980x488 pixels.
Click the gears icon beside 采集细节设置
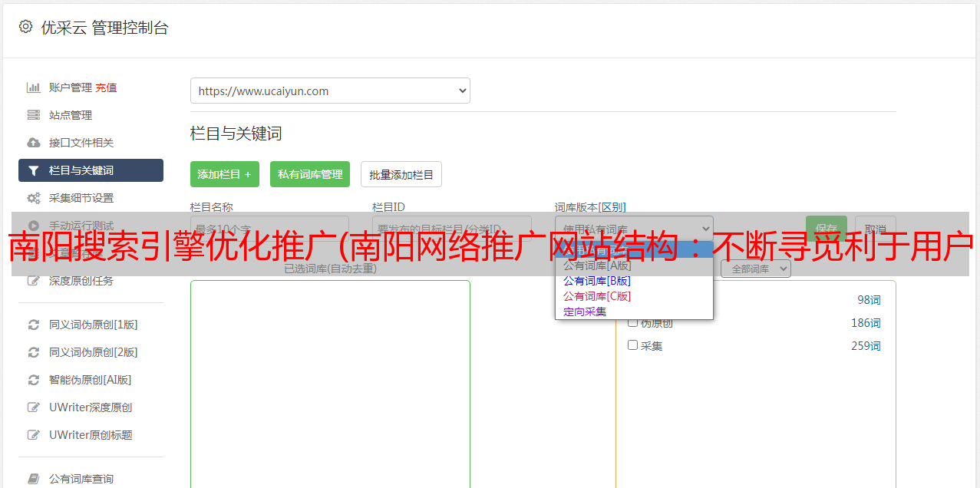pos(33,198)
